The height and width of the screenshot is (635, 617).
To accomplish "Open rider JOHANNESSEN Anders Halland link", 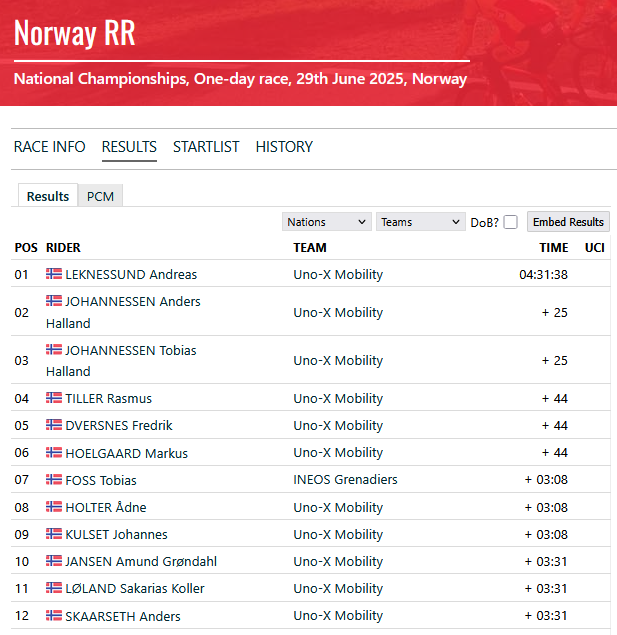I will coord(123,312).
